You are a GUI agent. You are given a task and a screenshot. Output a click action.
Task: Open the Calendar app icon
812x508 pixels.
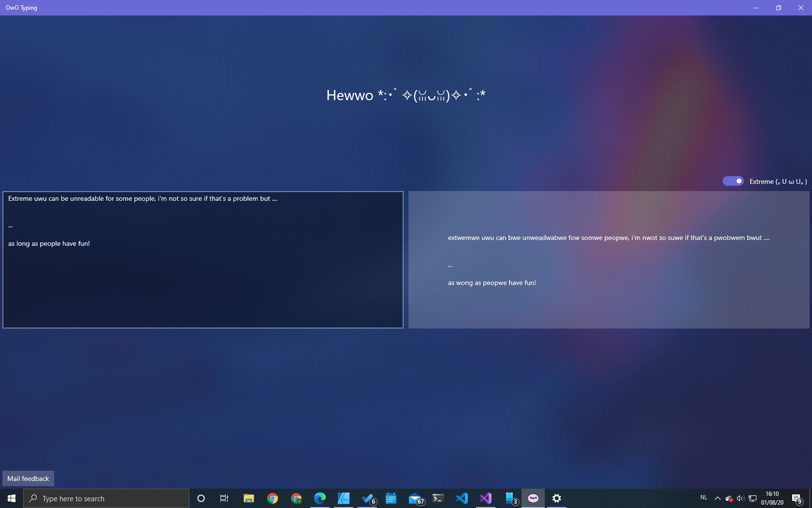click(391, 498)
